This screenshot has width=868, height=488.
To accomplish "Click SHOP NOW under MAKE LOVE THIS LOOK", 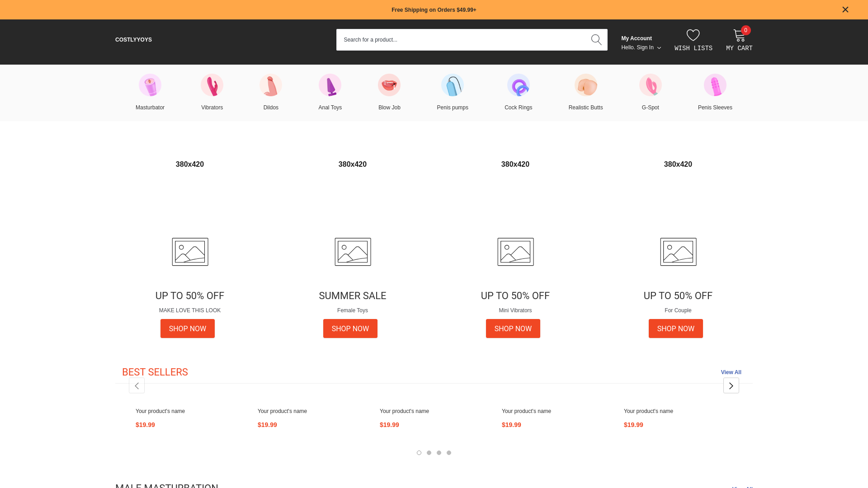I will [x=188, y=328].
